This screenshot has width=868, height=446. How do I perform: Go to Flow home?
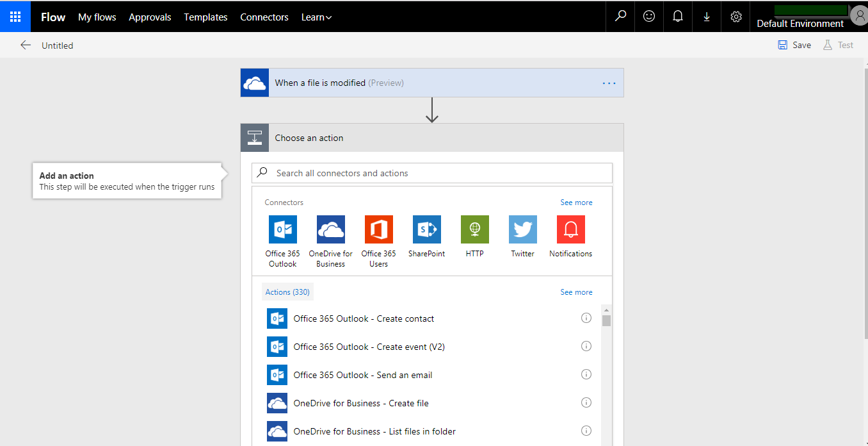53,17
